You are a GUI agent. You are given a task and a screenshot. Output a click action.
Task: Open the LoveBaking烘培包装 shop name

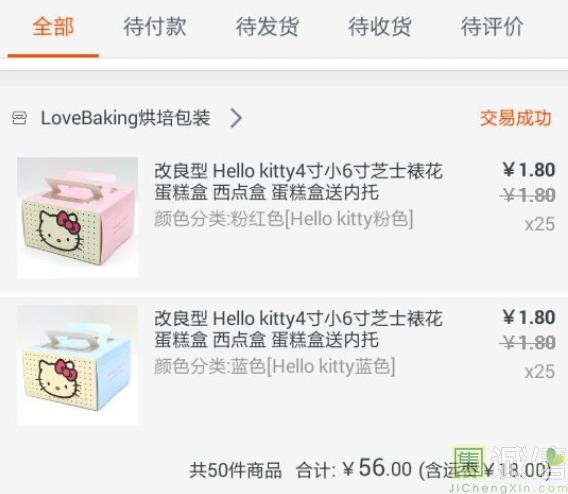tap(125, 118)
